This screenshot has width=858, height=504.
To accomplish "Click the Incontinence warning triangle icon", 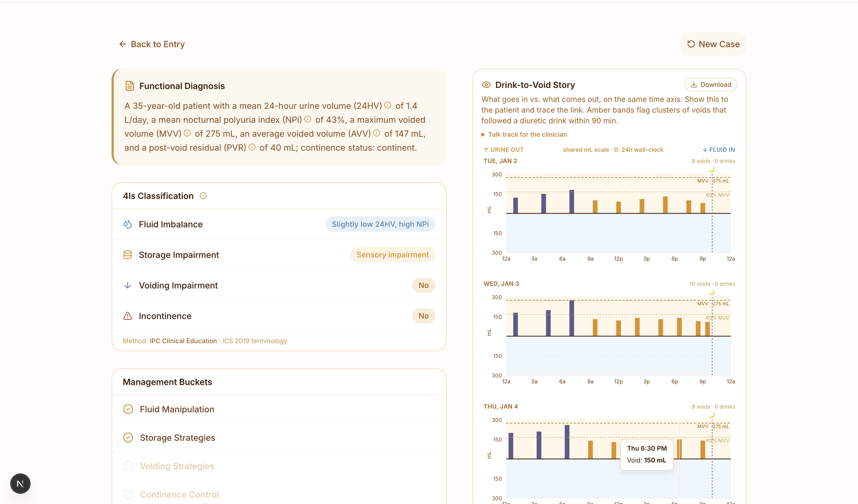I will point(127,316).
